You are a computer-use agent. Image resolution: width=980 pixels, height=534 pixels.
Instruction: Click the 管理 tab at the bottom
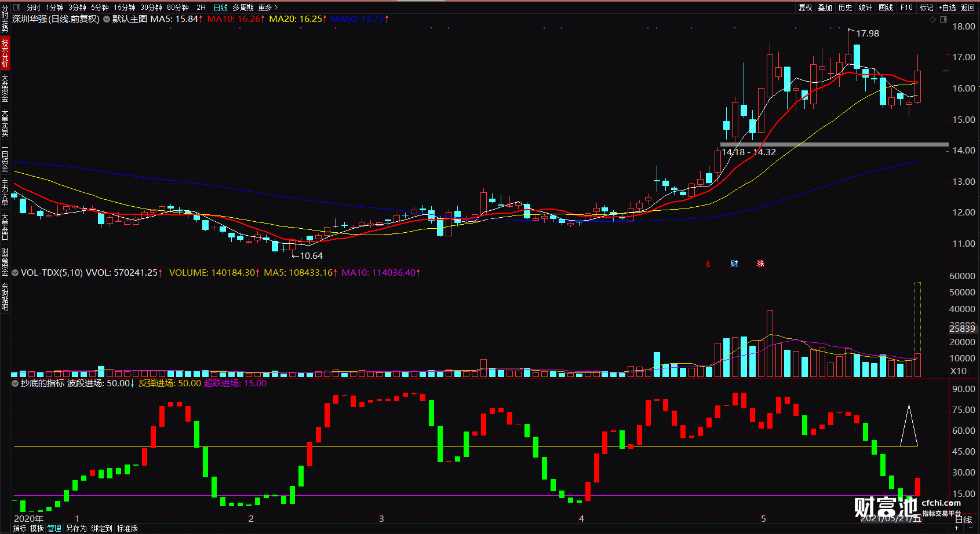coord(54,528)
